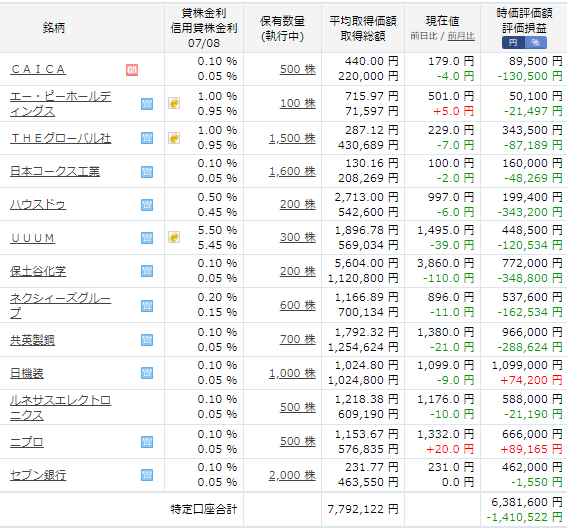
Task: Open the ネクシィーズグループ stock link
Action: click(60, 306)
